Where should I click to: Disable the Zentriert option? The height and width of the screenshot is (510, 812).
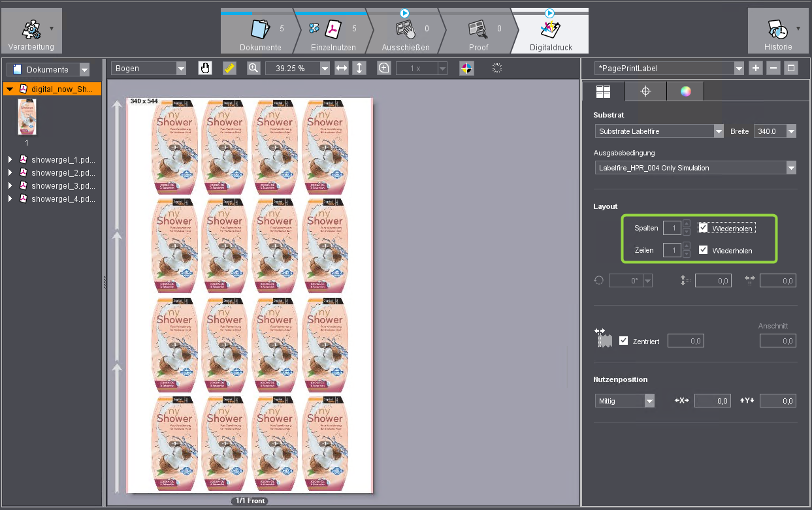(x=623, y=340)
